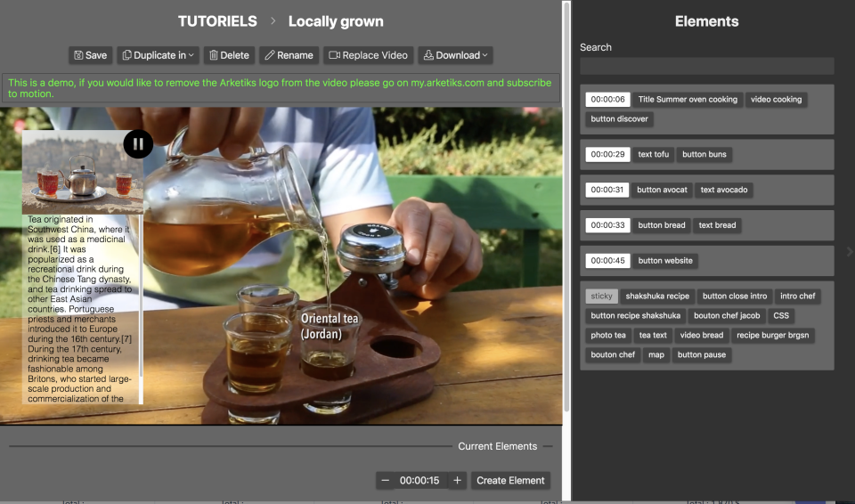Click the TUTORIELS breadcrumb link
The height and width of the screenshot is (504, 855).
tap(217, 21)
